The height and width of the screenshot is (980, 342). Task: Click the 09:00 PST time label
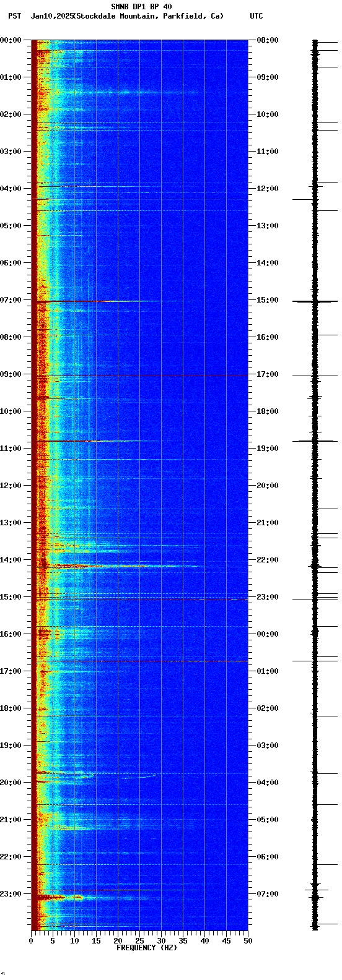pos(11,374)
